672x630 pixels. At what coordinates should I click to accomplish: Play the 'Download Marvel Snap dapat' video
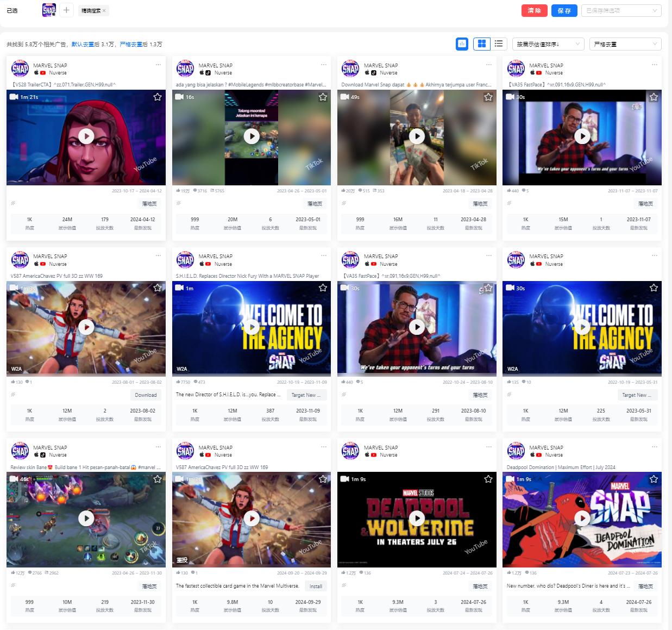click(417, 136)
